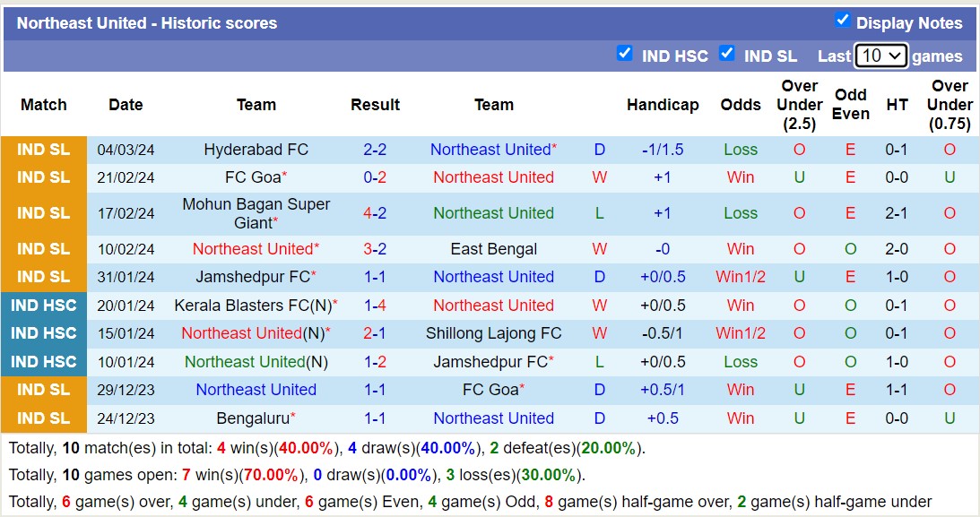
Task: Click the IND SL badge on the Jamshedpur FC row
Action: pyautogui.click(x=44, y=277)
